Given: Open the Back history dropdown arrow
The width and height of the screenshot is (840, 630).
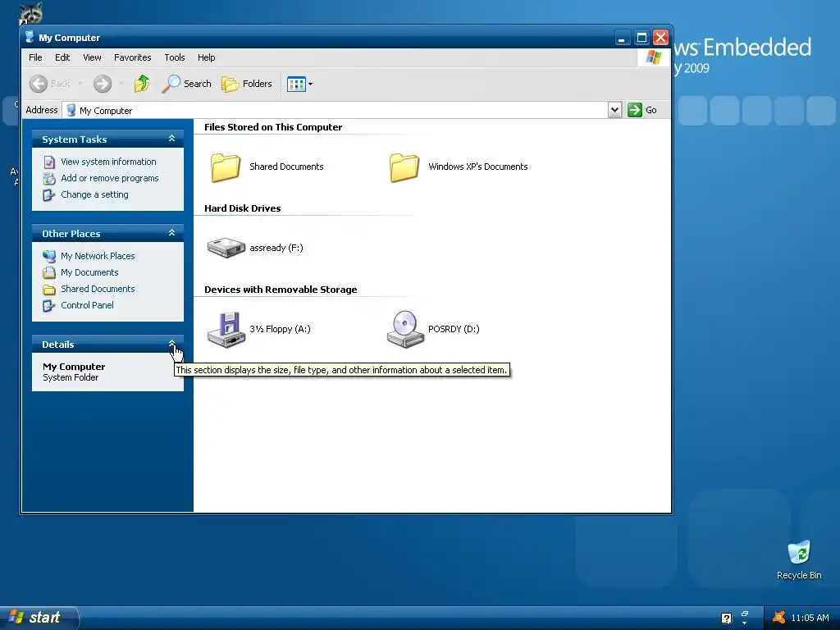Looking at the screenshot, I should coord(80,84).
